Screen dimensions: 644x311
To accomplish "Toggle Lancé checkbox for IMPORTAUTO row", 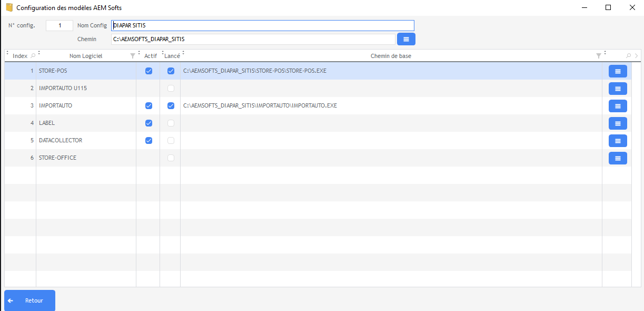I will point(171,106).
